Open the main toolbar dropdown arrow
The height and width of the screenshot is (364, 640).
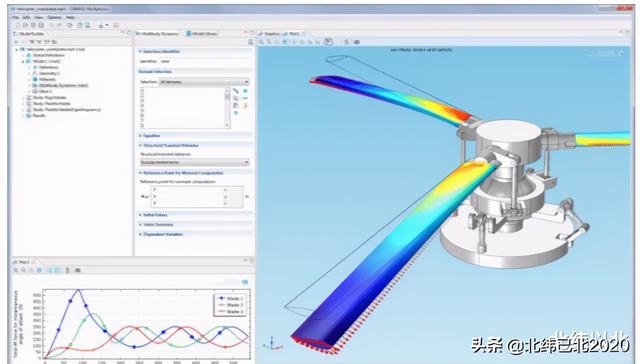click(107, 25)
